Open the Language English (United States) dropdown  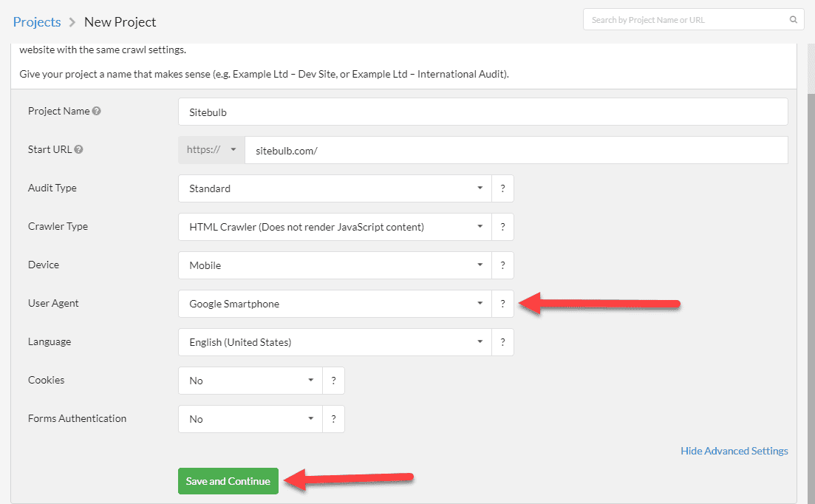tap(335, 342)
